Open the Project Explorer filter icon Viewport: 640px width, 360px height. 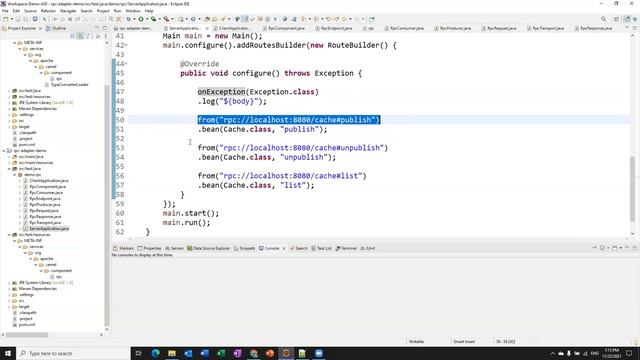[x=88, y=36]
